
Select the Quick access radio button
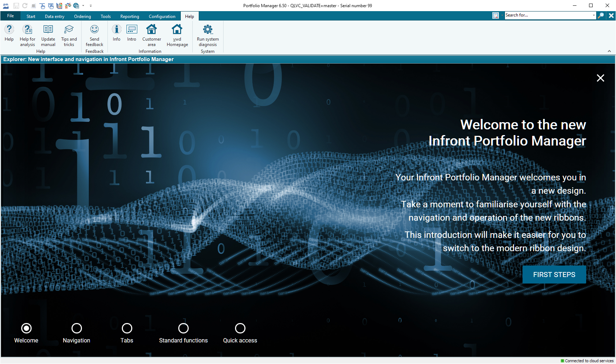tap(240, 328)
